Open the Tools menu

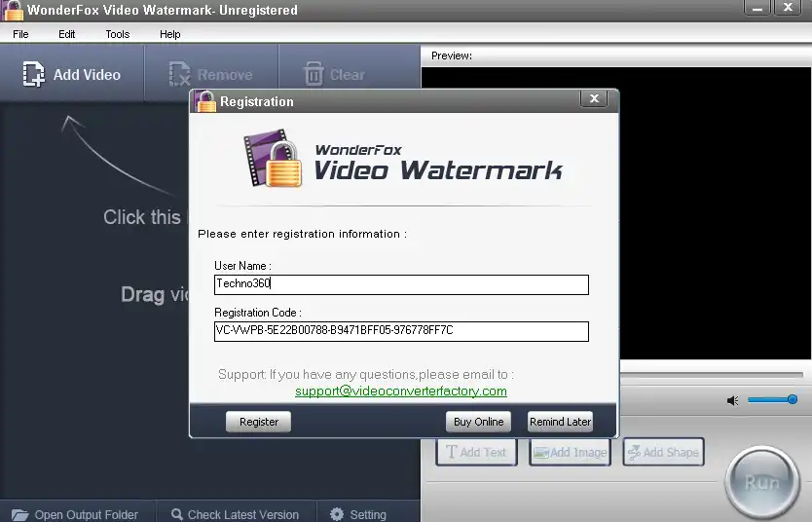(x=118, y=34)
